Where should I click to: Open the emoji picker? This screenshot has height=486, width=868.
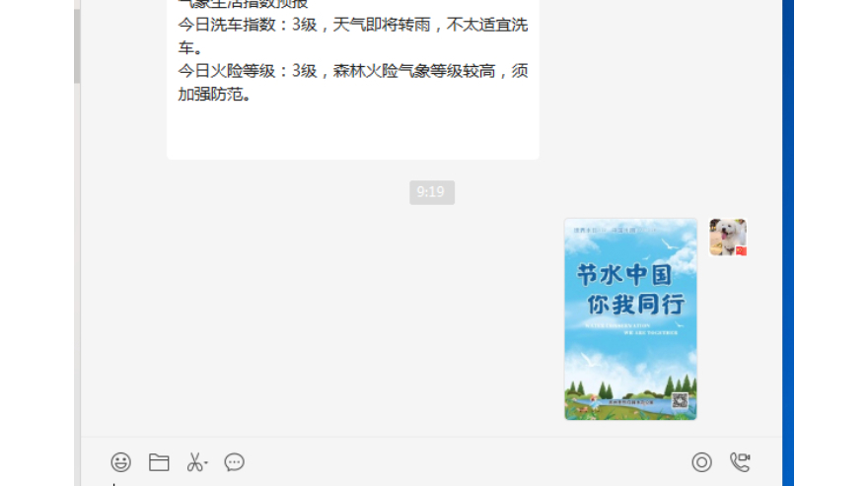[120, 461]
